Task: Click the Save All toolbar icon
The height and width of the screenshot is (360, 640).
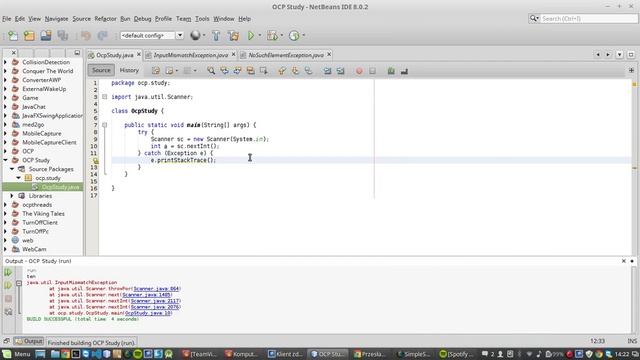Action: click(x=62, y=36)
